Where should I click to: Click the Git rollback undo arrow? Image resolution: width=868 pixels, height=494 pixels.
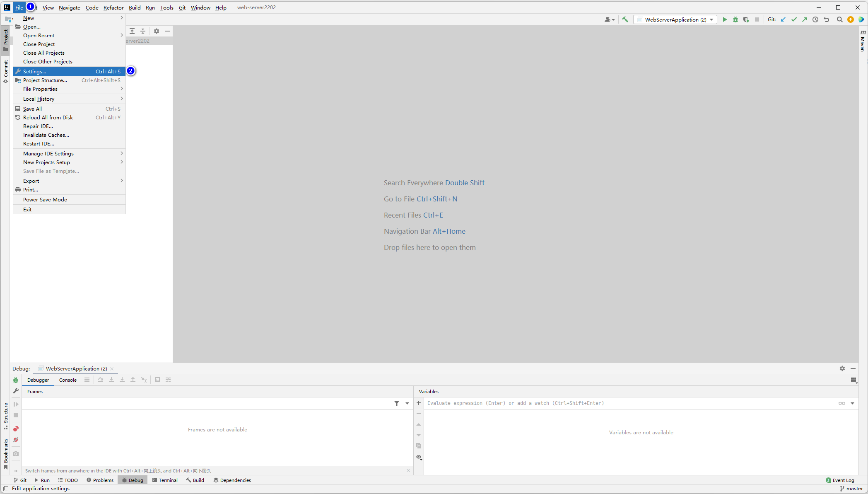[826, 19]
